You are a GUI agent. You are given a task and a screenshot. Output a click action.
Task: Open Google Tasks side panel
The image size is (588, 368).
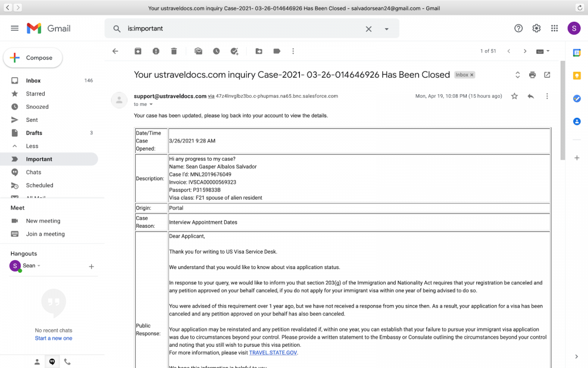[577, 98]
